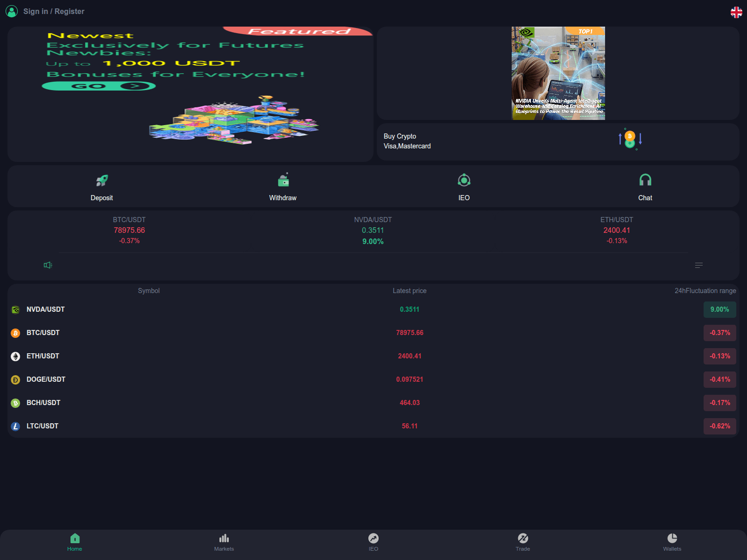Click the announcement speaker icon
The image size is (747, 560).
(48, 265)
